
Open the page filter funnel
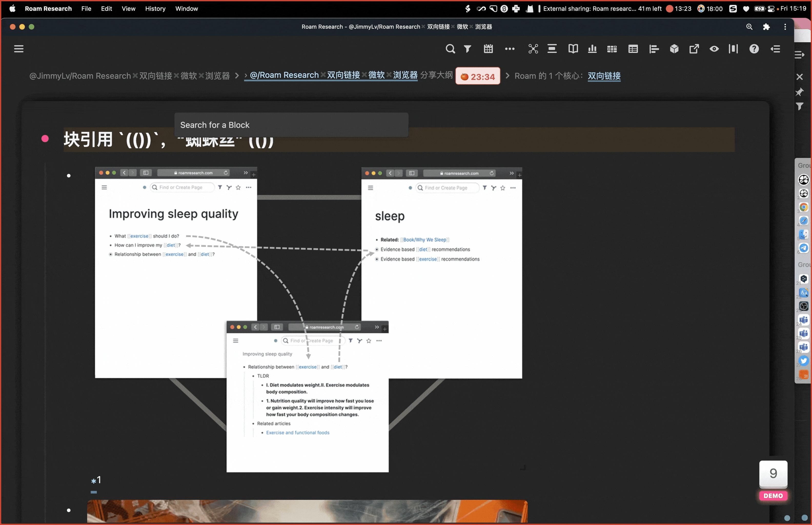pos(468,49)
